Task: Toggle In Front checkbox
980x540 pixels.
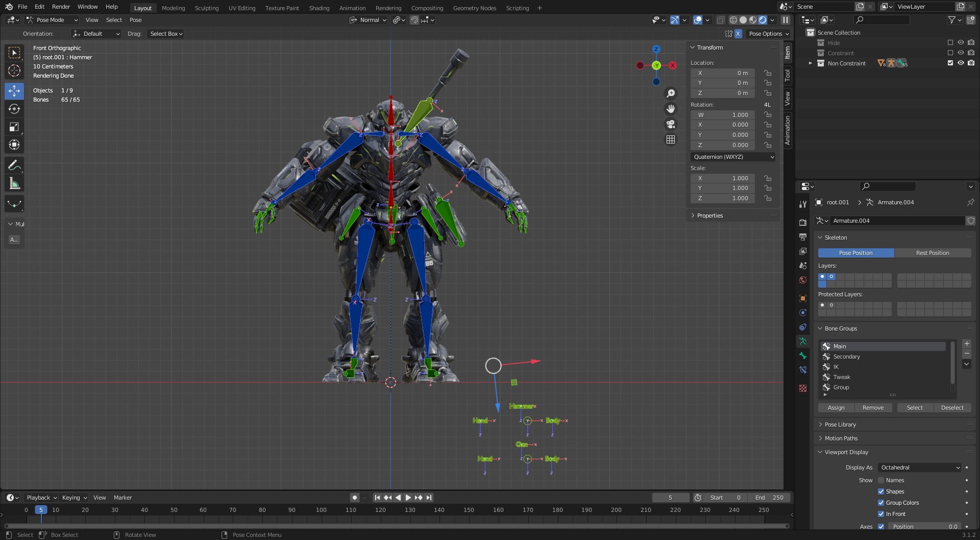Action: coord(881,514)
